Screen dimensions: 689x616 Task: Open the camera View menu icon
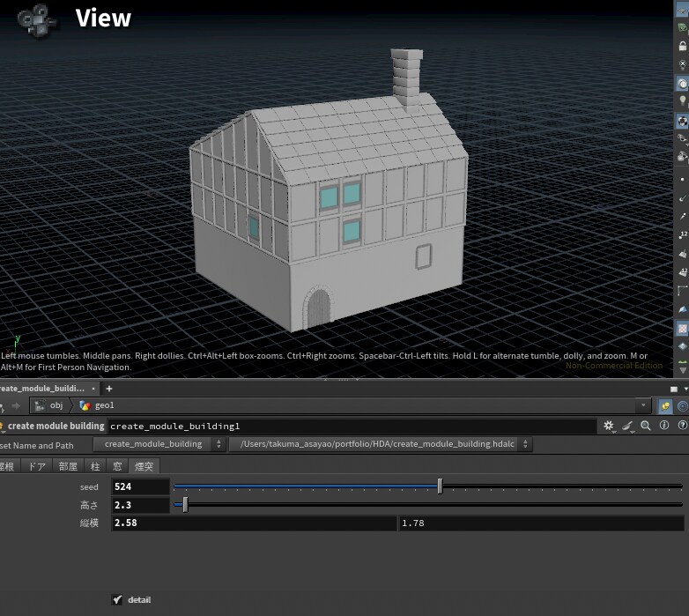point(36,19)
